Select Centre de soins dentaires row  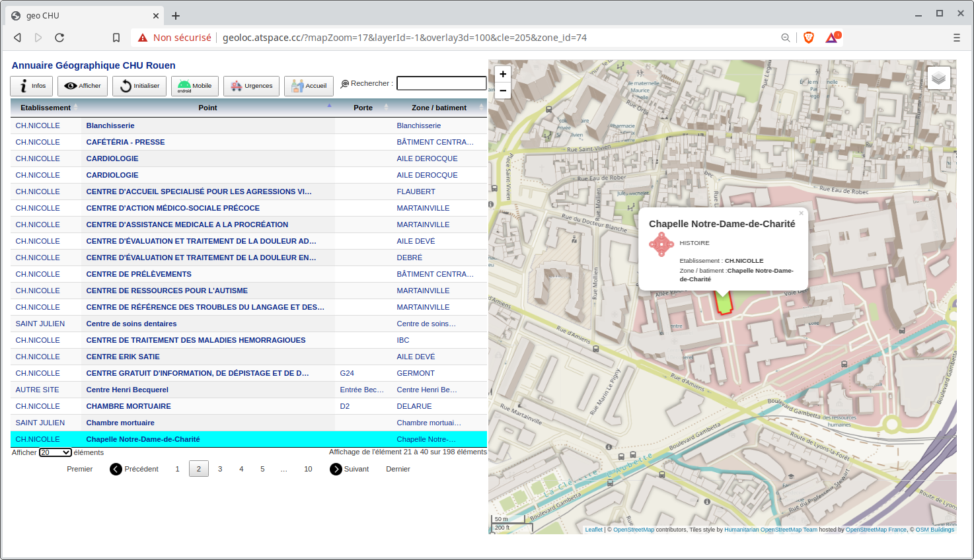point(248,324)
